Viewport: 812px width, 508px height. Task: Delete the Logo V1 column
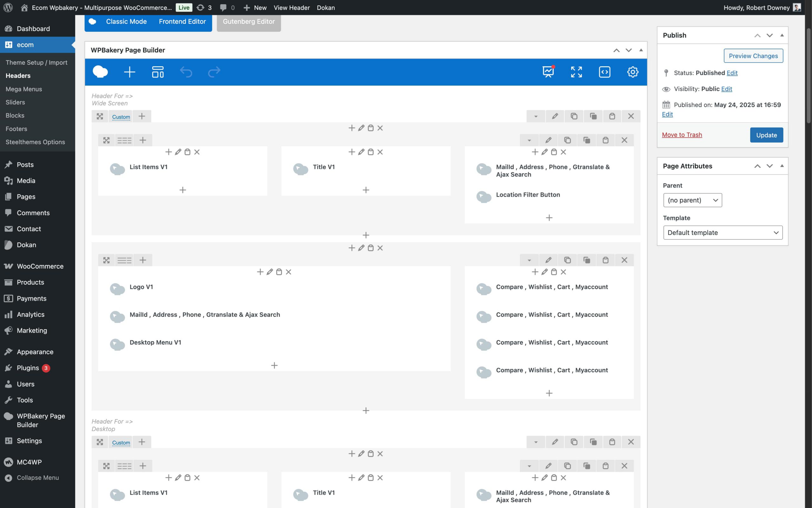click(289, 272)
